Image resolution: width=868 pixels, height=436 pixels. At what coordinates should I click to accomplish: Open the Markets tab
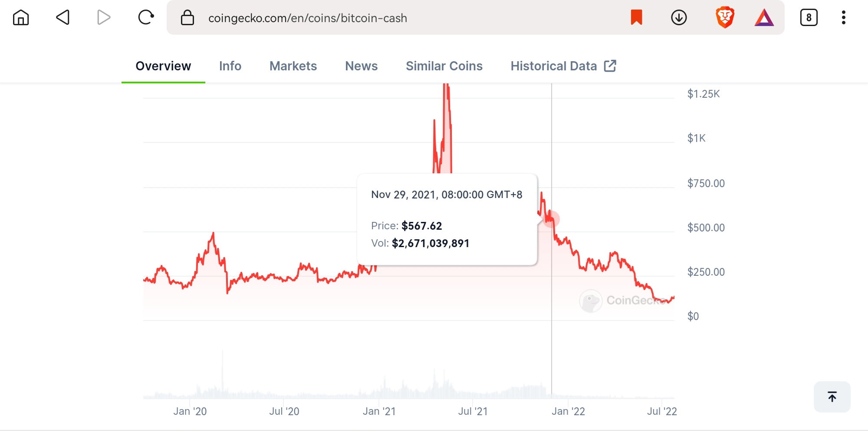point(293,66)
